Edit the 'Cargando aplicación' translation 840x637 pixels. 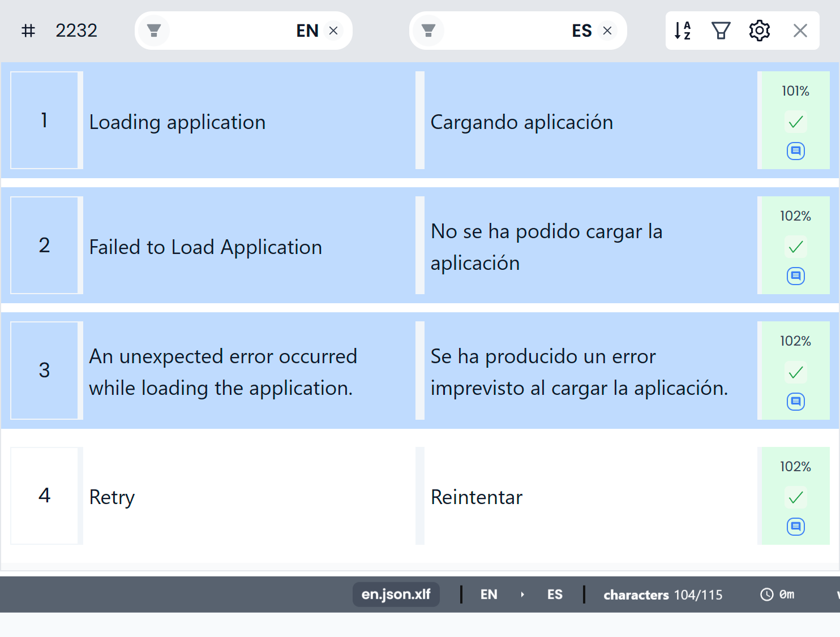521,122
